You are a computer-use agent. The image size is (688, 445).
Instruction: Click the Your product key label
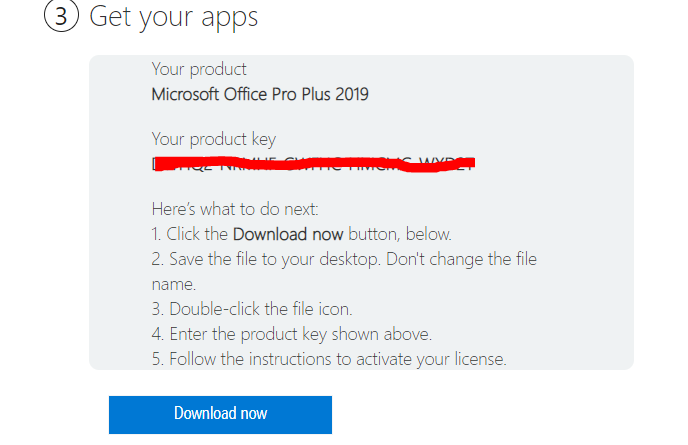point(213,139)
